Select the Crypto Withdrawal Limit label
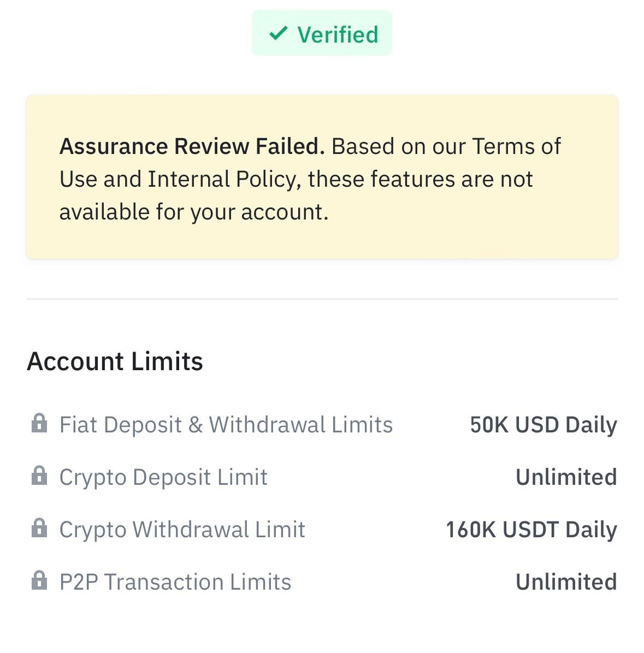This screenshot has width=644, height=653. click(x=182, y=530)
